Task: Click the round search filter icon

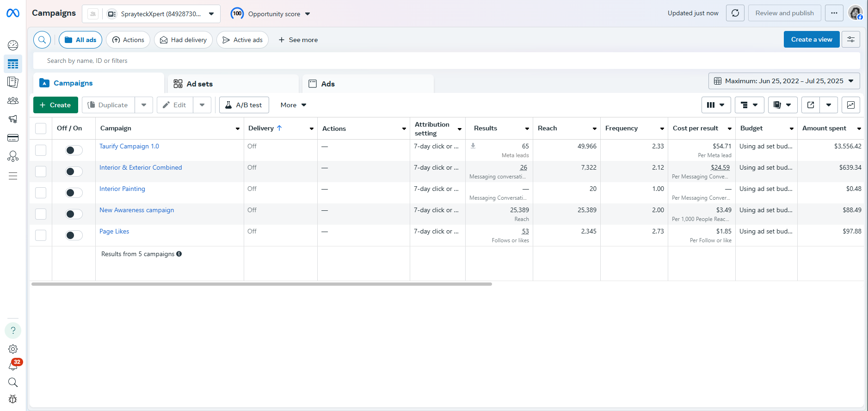Action: click(x=42, y=40)
